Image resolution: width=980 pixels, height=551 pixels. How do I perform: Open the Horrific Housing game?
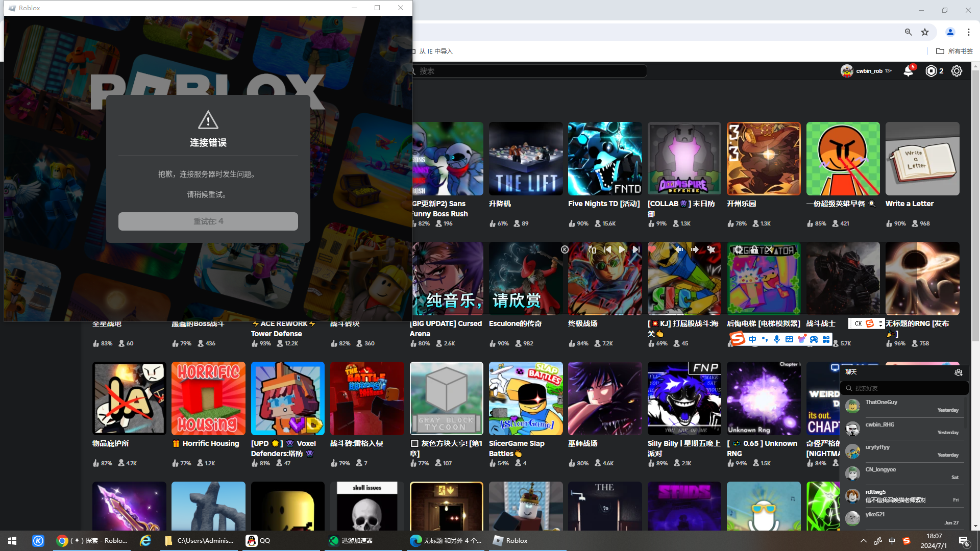point(208,398)
